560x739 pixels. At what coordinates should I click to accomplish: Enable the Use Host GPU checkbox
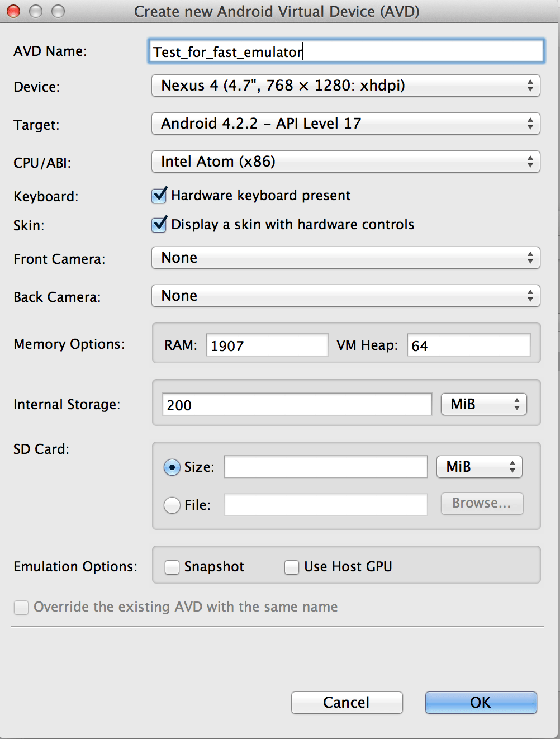292,567
